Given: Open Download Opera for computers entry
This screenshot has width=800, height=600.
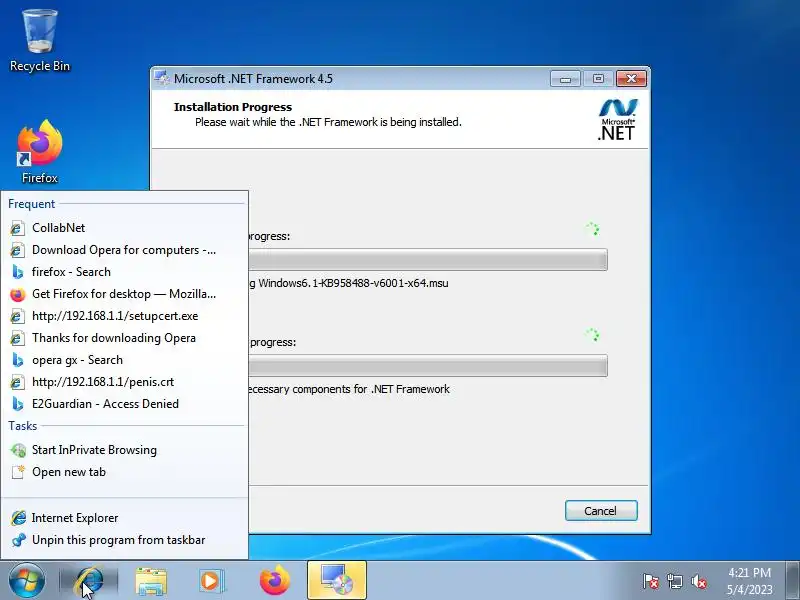Looking at the screenshot, I should (x=125, y=249).
